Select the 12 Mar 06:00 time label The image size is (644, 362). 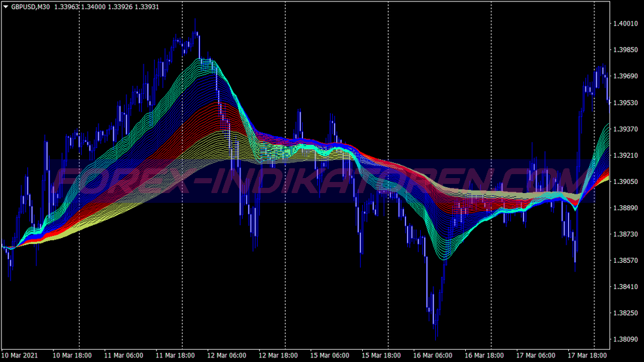[226, 355]
